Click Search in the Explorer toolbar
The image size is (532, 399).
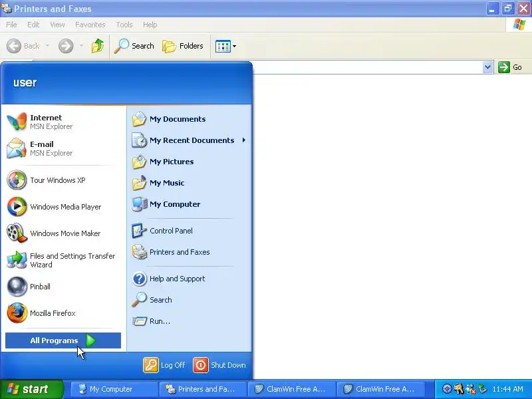(134, 46)
